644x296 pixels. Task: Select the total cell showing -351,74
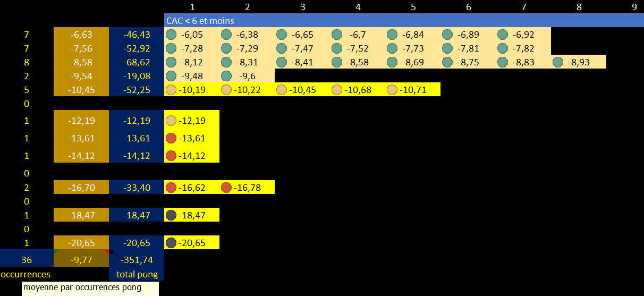(137, 260)
